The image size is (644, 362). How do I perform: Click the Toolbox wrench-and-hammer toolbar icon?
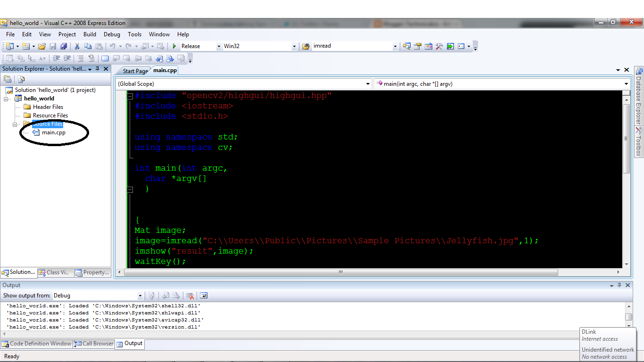click(x=438, y=46)
